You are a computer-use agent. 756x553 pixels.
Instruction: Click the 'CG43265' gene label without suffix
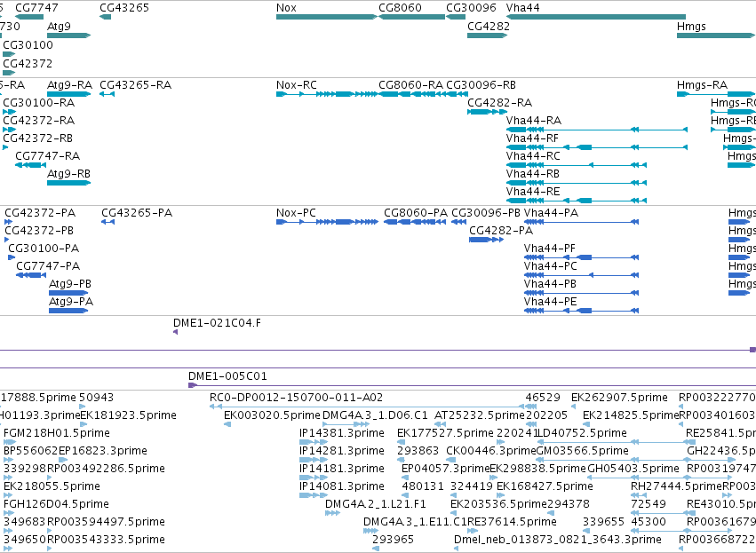pyautogui.click(x=124, y=8)
